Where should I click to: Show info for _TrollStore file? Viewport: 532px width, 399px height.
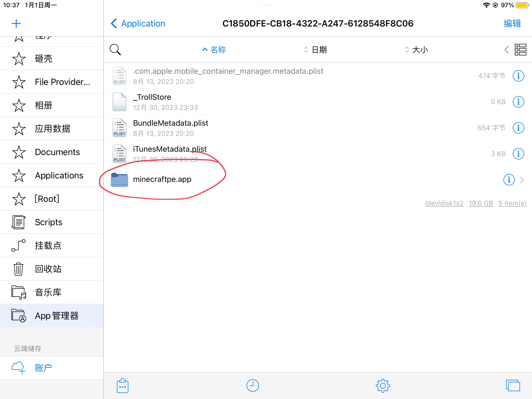pos(518,102)
